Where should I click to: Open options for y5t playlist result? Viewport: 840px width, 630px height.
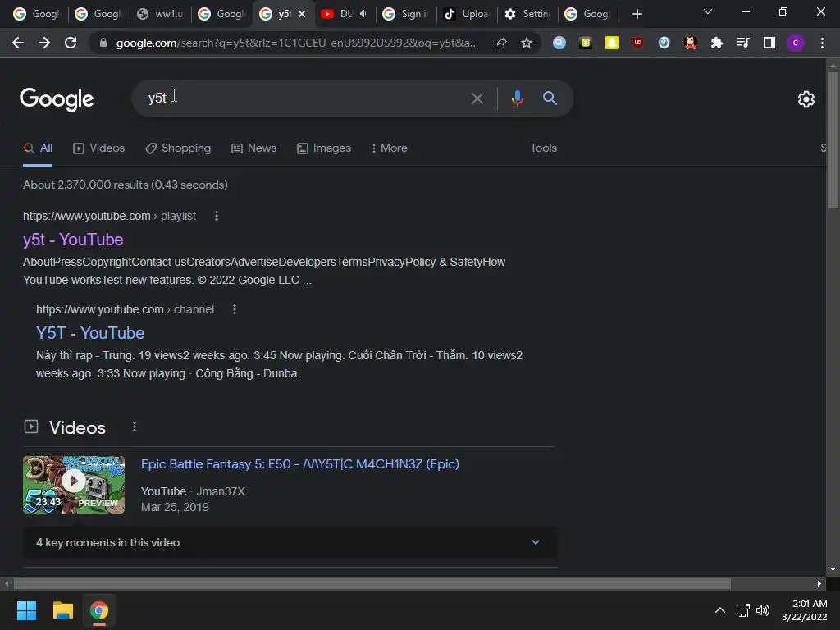coord(217,216)
